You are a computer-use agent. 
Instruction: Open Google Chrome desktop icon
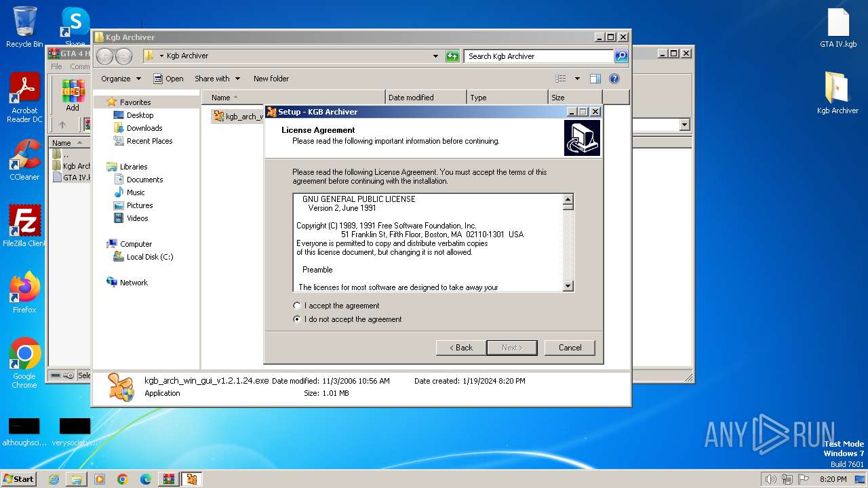click(24, 363)
